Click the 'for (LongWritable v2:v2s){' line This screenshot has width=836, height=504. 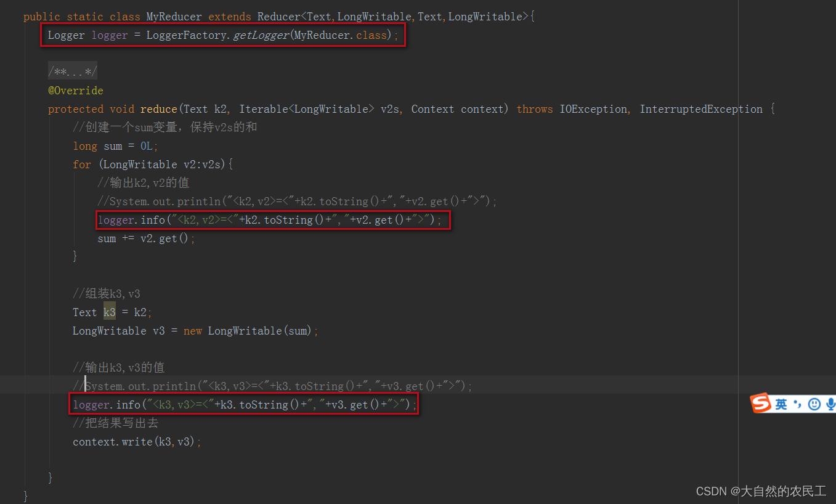tap(153, 165)
